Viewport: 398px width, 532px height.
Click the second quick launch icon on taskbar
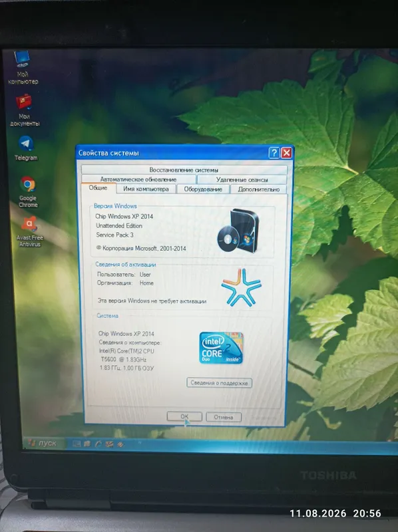87,444
